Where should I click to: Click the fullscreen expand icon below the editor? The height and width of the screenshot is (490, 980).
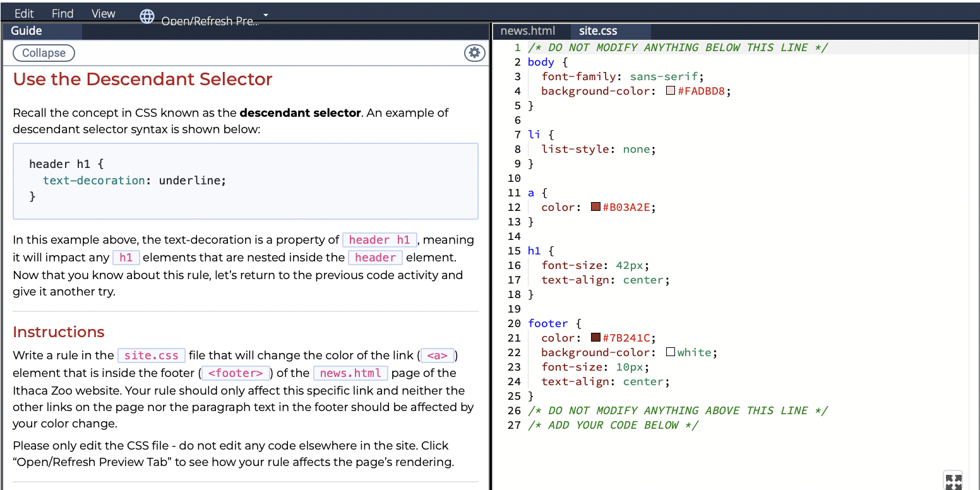(953, 481)
